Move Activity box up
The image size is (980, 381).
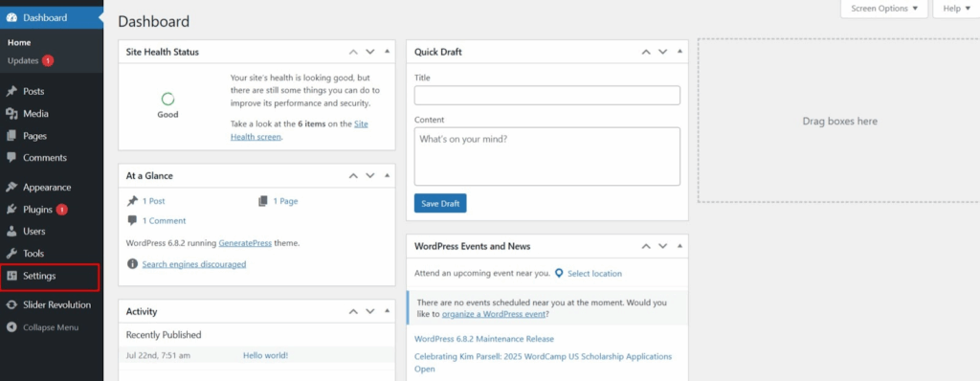[x=354, y=311]
